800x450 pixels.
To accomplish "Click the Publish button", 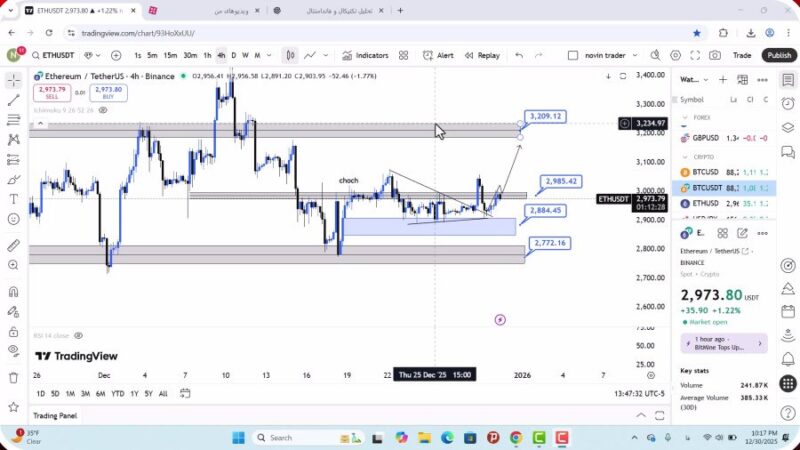I will coord(779,56).
